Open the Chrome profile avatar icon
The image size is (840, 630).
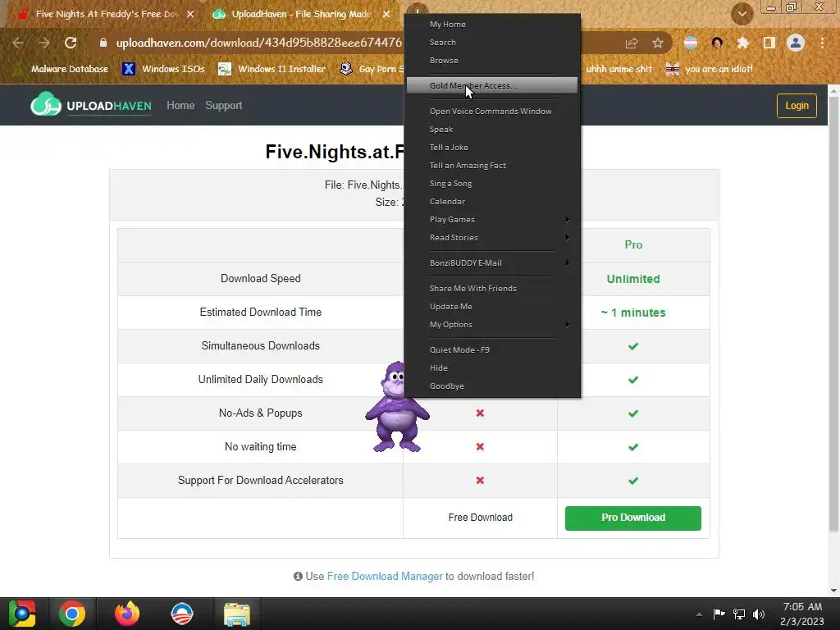(x=796, y=43)
